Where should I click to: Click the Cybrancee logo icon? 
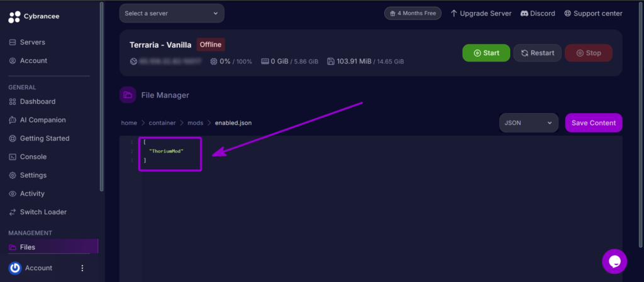click(14, 17)
